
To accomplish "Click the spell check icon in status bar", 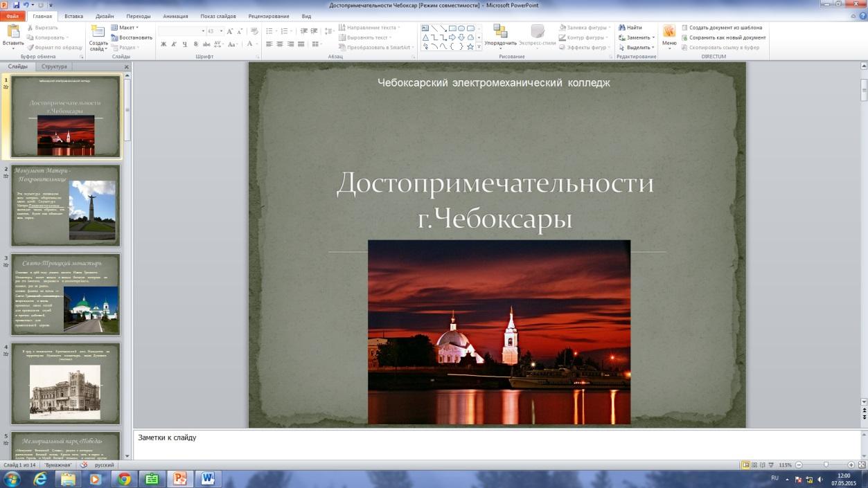I will [x=84, y=465].
